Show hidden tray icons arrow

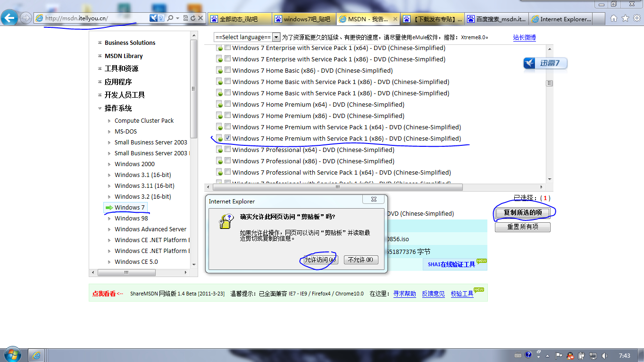point(548,355)
